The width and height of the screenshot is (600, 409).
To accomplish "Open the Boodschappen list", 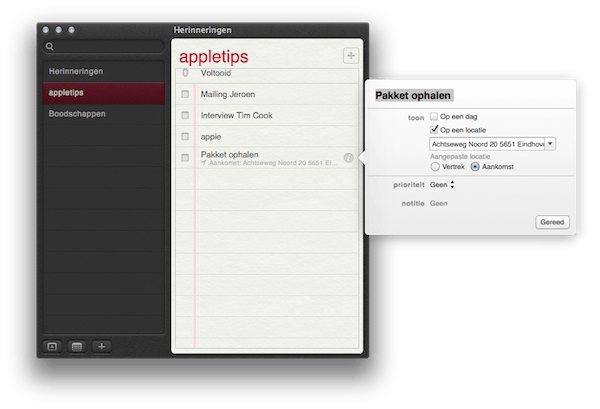I will coord(104,114).
